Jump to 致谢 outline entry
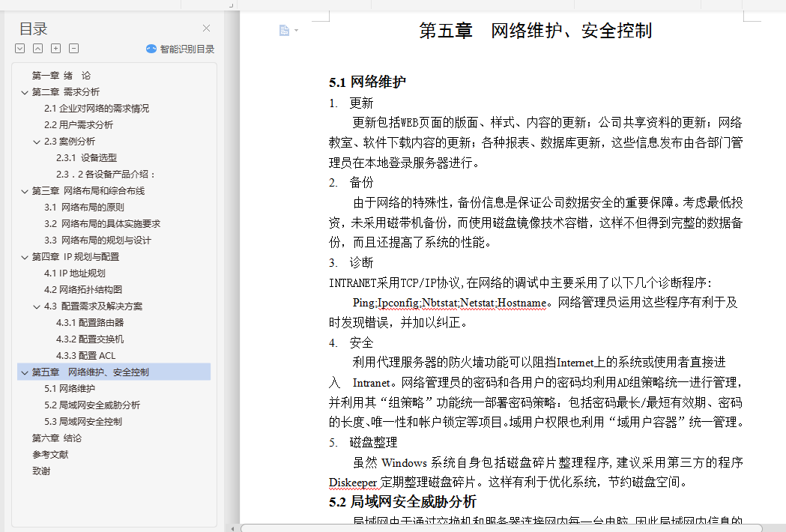The height and width of the screenshot is (532, 786). (x=41, y=471)
